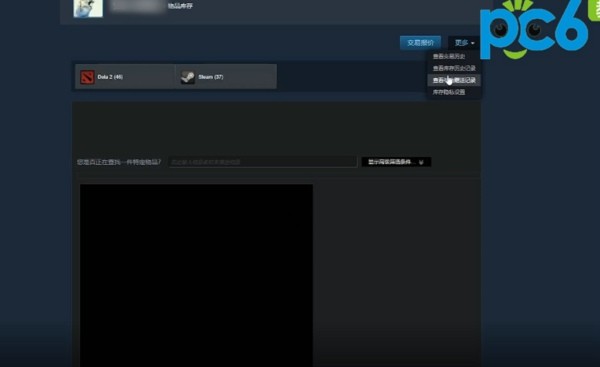Open 显示高级筛选条件 filter dropdown
This screenshot has height=367, width=600.
point(396,162)
